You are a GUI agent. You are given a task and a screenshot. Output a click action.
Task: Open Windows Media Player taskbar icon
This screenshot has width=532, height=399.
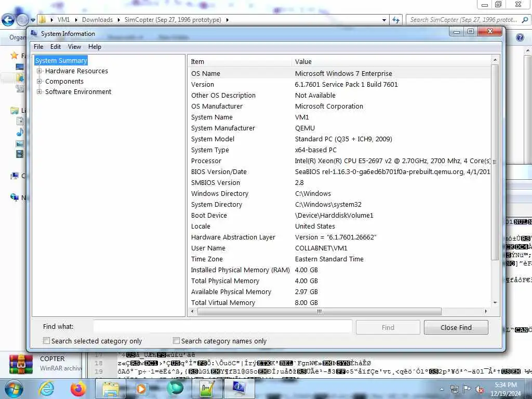point(142,389)
